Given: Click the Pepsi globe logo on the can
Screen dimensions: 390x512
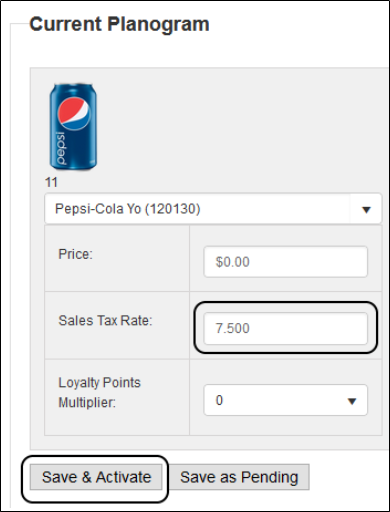Looking at the screenshot, I should pos(74,113).
